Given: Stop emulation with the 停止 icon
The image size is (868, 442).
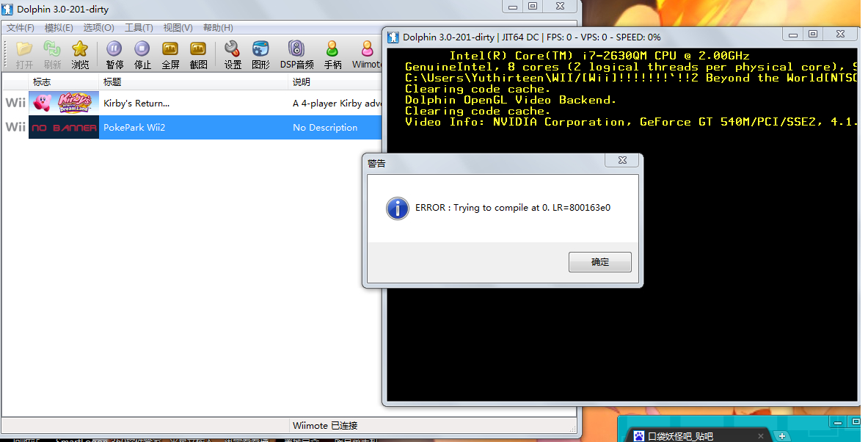Looking at the screenshot, I should 142,54.
